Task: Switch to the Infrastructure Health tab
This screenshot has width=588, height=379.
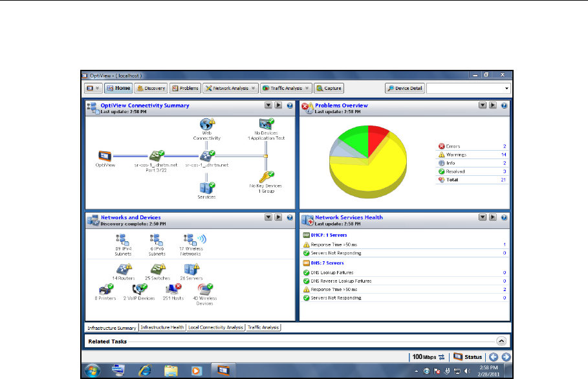Action: (x=162, y=327)
